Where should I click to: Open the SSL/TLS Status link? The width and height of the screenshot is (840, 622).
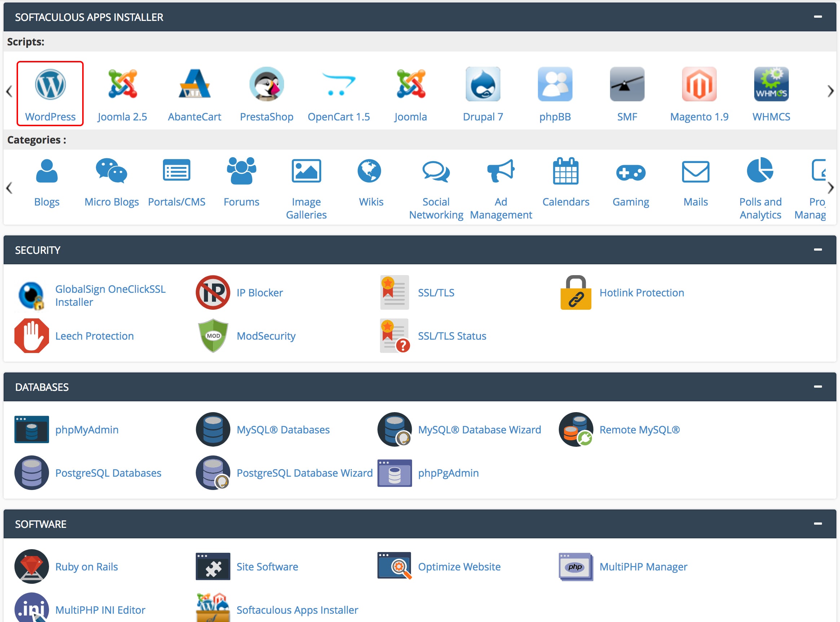[452, 336]
